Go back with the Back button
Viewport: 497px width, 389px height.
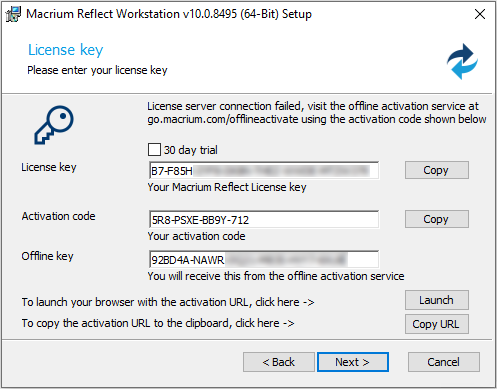279,362
